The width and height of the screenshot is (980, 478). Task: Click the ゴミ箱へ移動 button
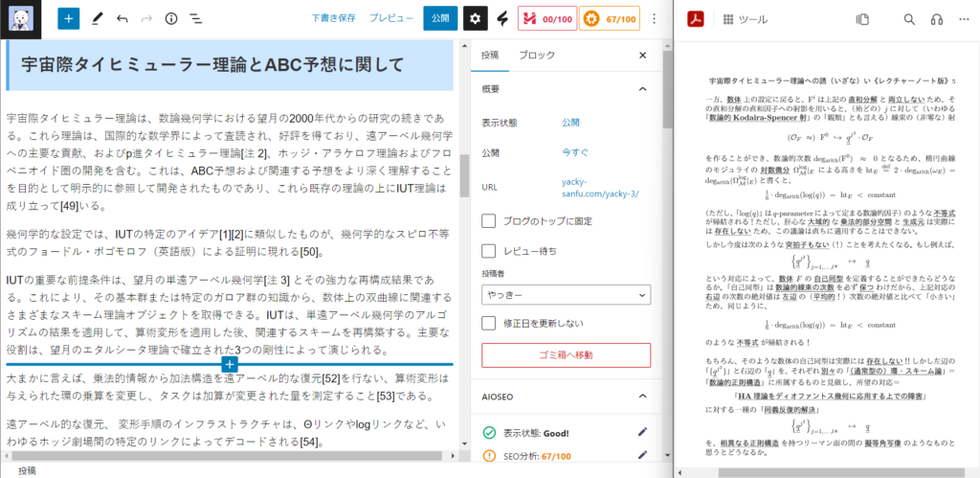pyautogui.click(x=567, y=354)
